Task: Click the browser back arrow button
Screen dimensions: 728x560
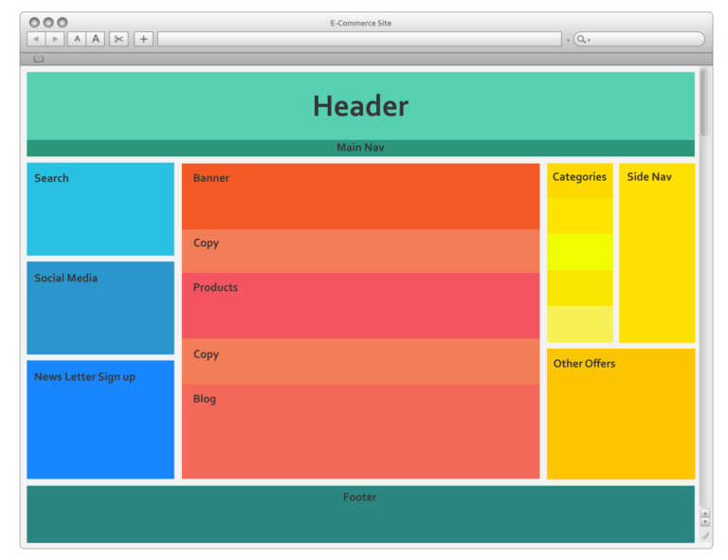Action: point(36,39)
